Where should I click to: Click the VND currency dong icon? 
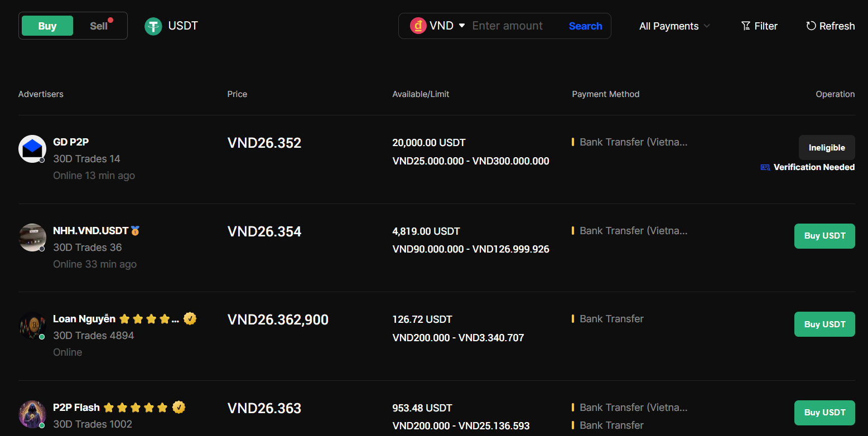tap(418, 26)
